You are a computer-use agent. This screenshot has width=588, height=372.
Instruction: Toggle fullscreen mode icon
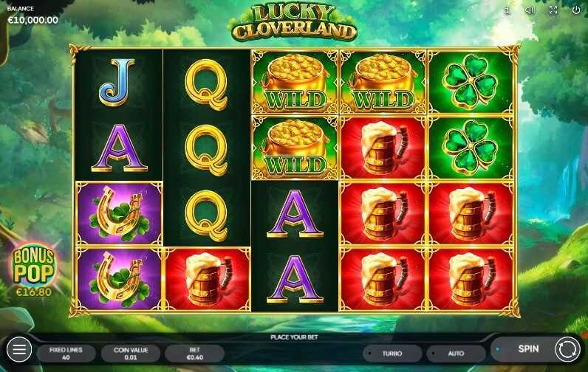pos(553,10)
